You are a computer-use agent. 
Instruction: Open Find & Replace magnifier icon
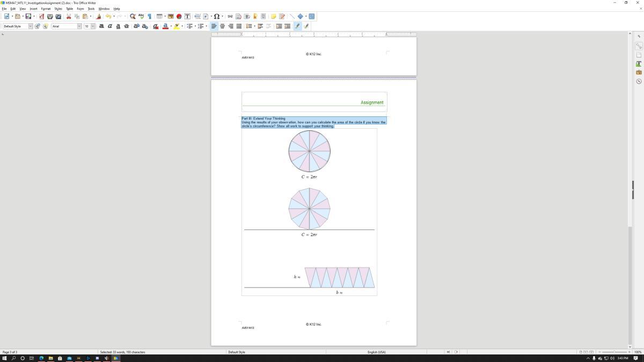(133, 17)
